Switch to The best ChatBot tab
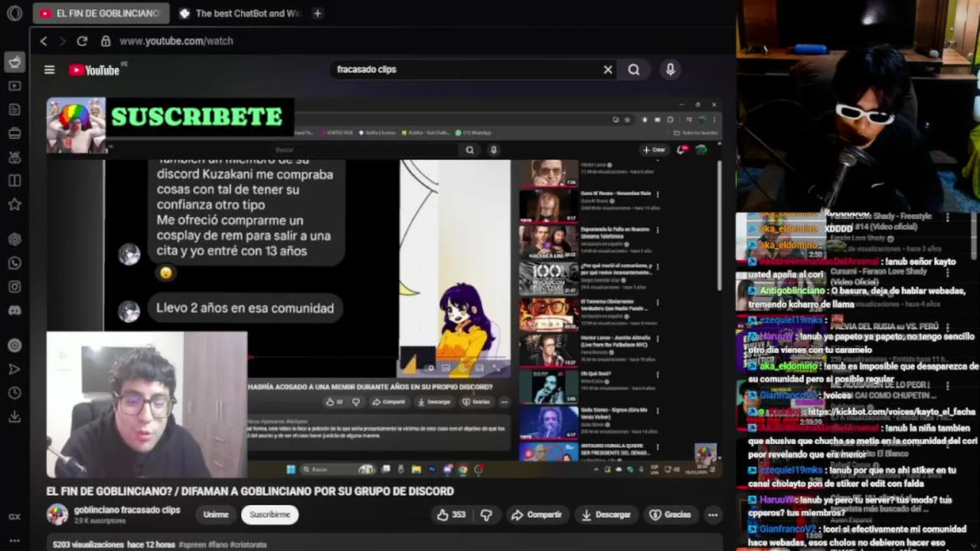 tap(241, 13)
